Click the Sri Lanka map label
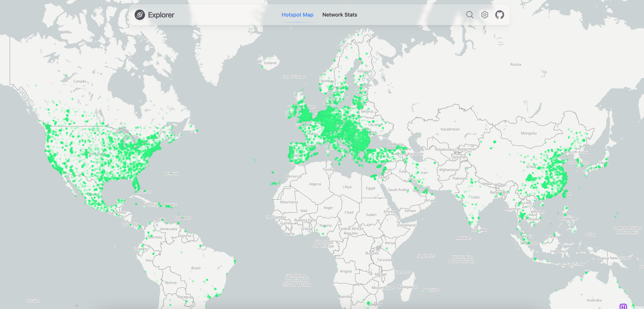The image size is (644, 309). point(480,230)
